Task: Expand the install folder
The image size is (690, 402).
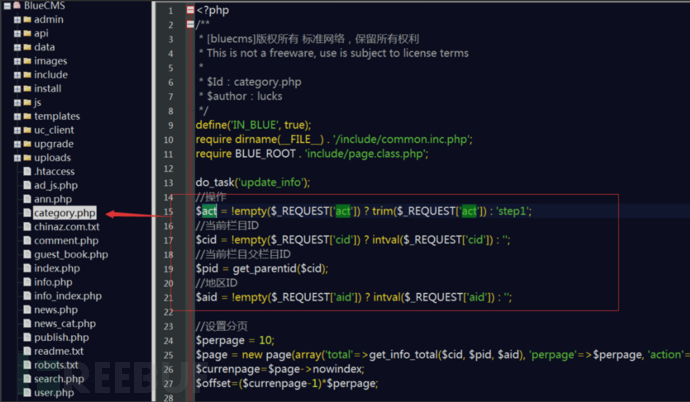Action: click(15, 89)
